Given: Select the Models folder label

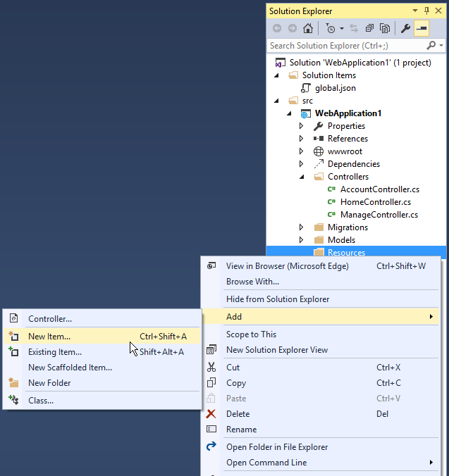Looking at the screenshot, I should coord(341,240).
